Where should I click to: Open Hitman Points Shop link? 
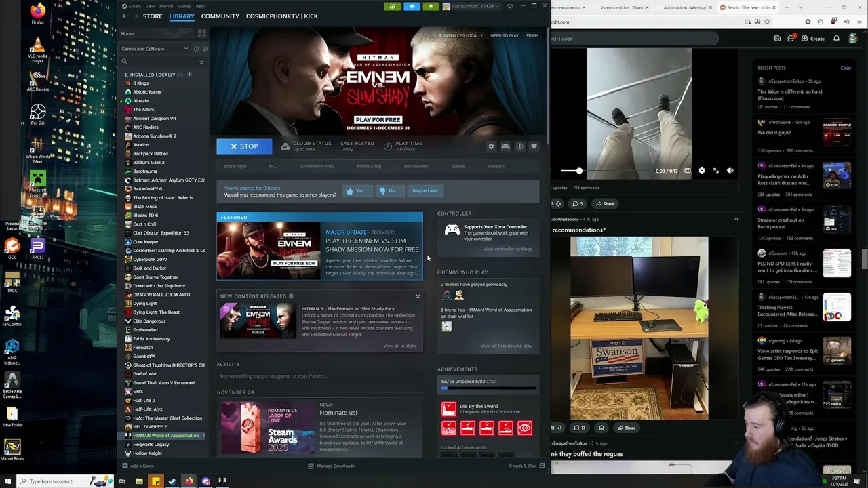pyautogui.click(x=369, y=166)
